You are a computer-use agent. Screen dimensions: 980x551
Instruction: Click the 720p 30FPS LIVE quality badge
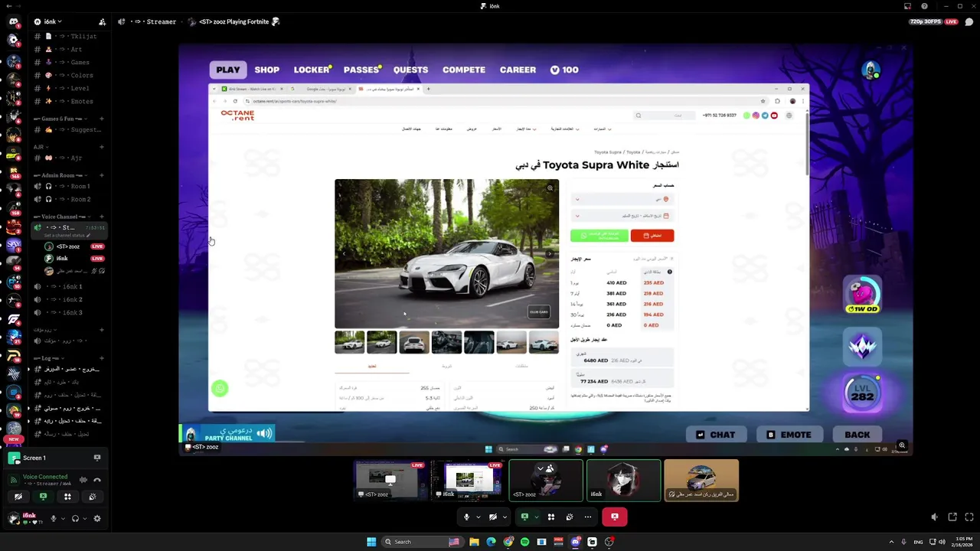[x=933, y=21]
